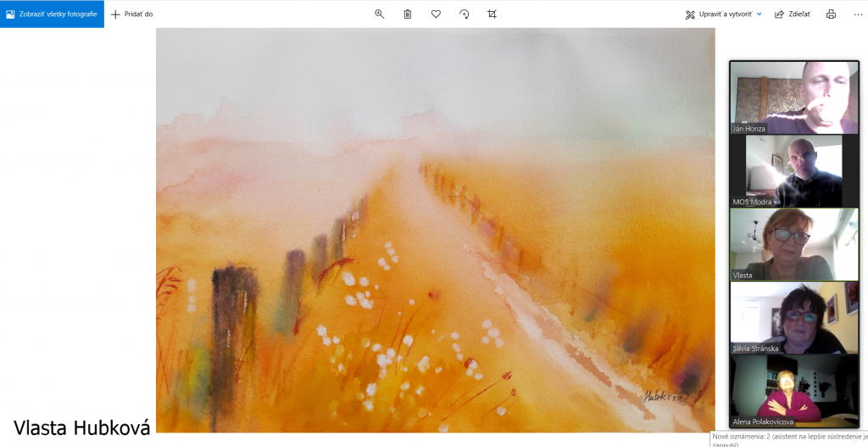Click the 'Vlasta Hubková' caption text

coord(81,427)
